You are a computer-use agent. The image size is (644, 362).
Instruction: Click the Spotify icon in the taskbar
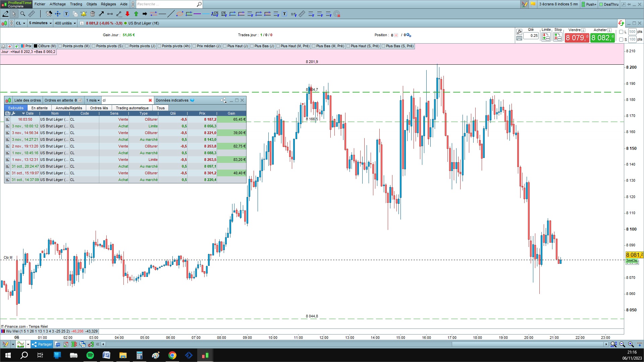(90, 355)
